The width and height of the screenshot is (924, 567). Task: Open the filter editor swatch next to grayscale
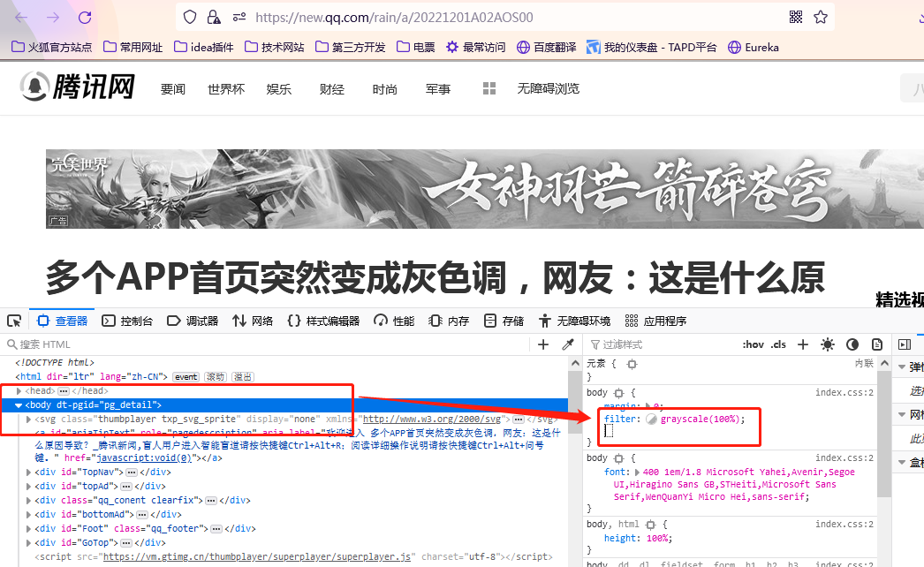651,419
